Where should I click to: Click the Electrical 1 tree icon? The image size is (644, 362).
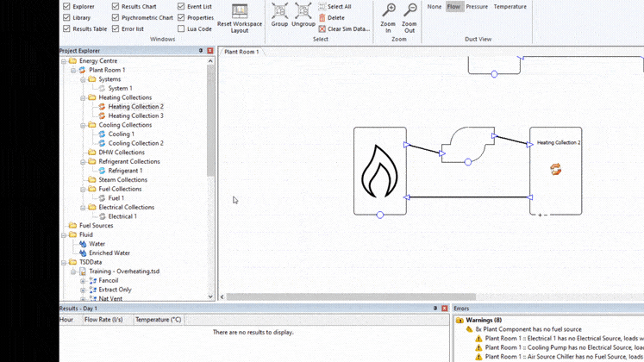click(102, 216)
